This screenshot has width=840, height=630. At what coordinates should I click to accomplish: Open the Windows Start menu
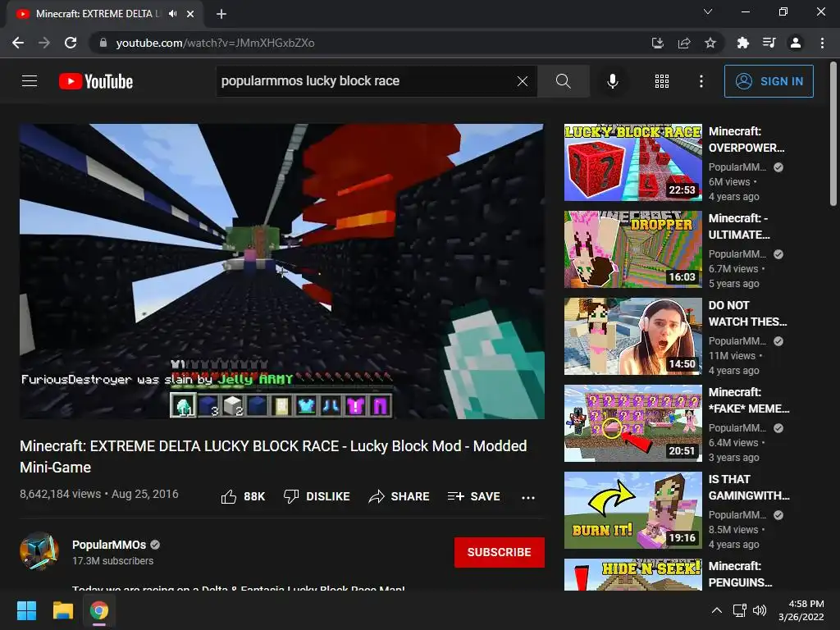(x=26, y=610)
